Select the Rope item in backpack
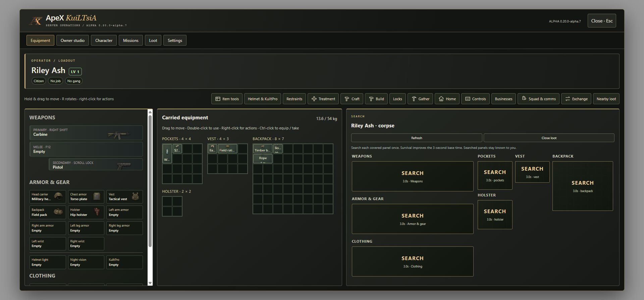The height and width of the screenshot is (300, 644). tap(263, 159)
